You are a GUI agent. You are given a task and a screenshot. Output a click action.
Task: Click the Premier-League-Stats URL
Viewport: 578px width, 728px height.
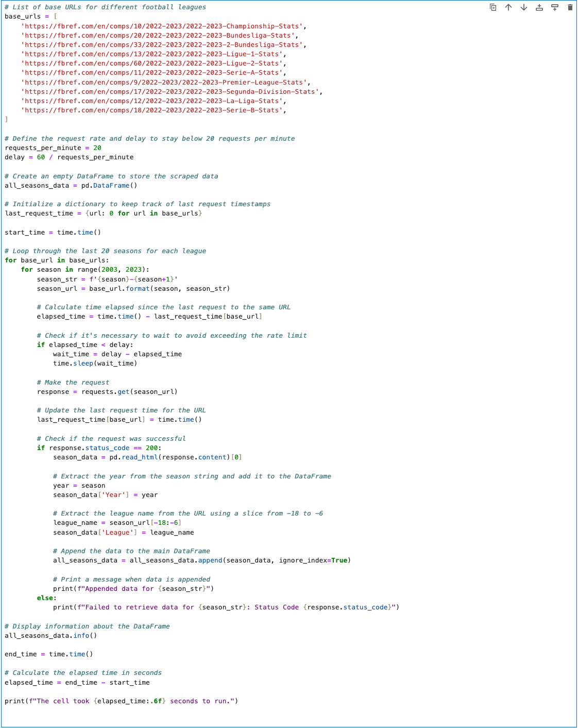click(165, 82)
